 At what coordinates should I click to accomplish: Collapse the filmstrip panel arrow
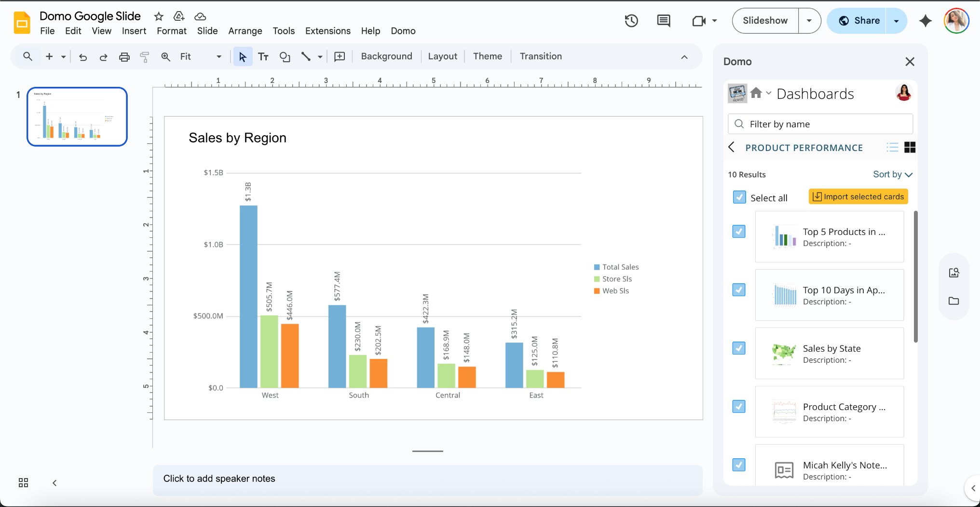(x=54, y=483)
